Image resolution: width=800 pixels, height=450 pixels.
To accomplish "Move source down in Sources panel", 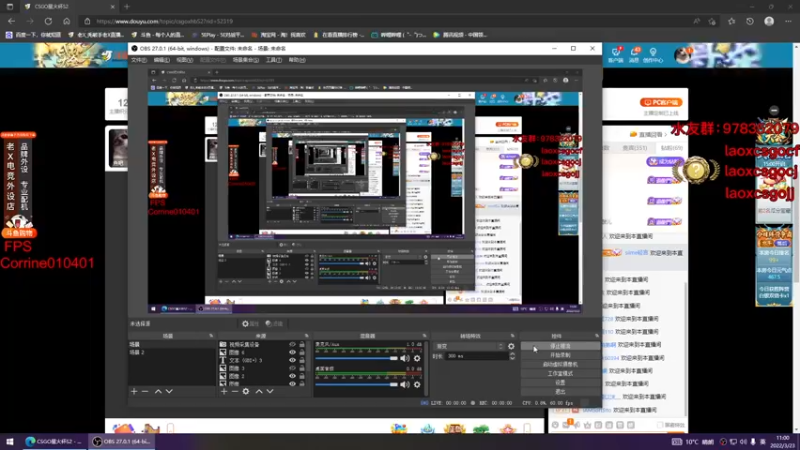I will pos(270,391).
